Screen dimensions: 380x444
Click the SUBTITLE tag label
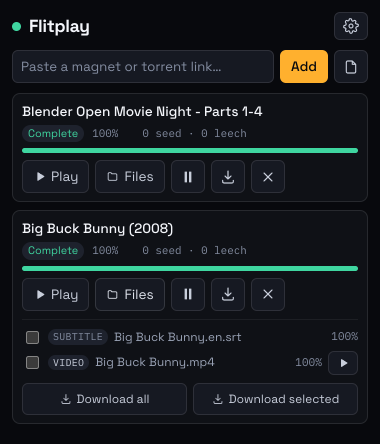tap(78, 337)
